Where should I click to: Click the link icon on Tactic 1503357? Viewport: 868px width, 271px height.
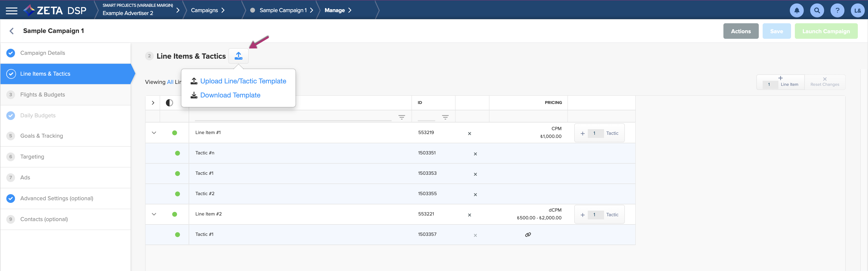point(528,235)
